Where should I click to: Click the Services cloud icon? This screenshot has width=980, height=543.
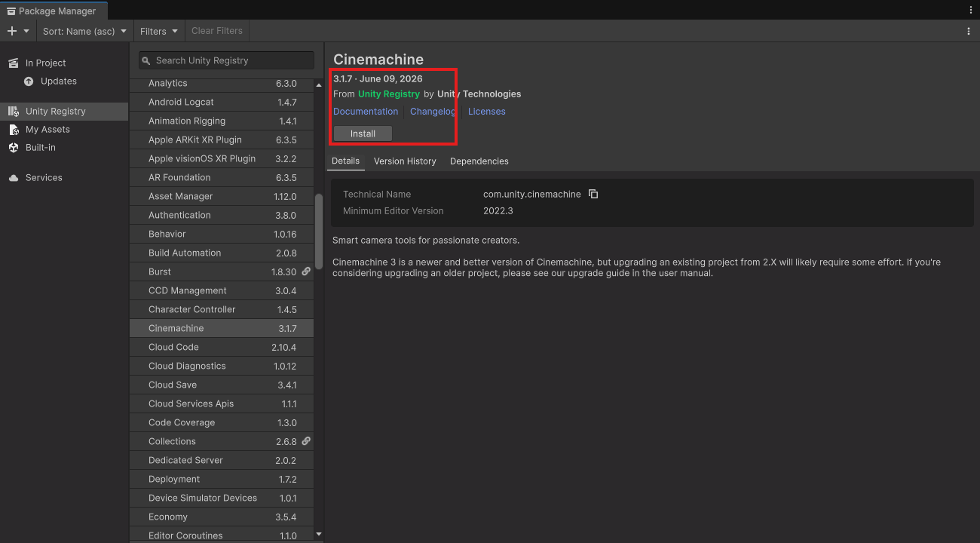[13, 177]
